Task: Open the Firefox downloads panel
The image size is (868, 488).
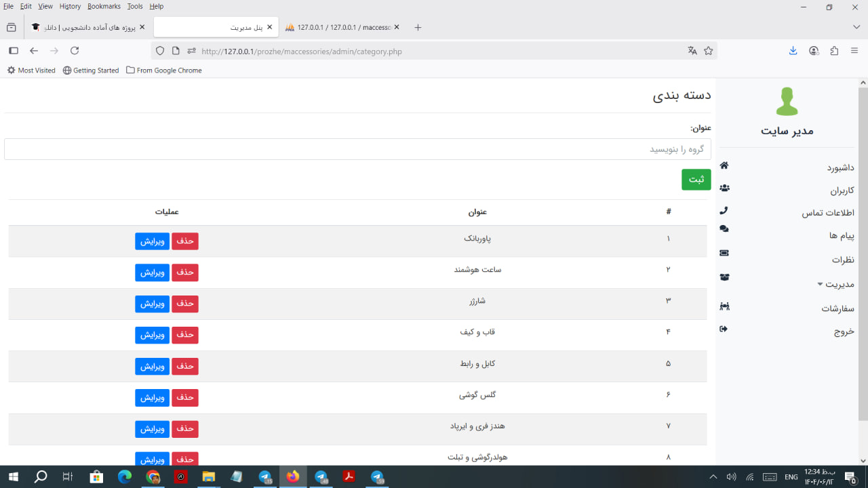Action: point(793,51)
